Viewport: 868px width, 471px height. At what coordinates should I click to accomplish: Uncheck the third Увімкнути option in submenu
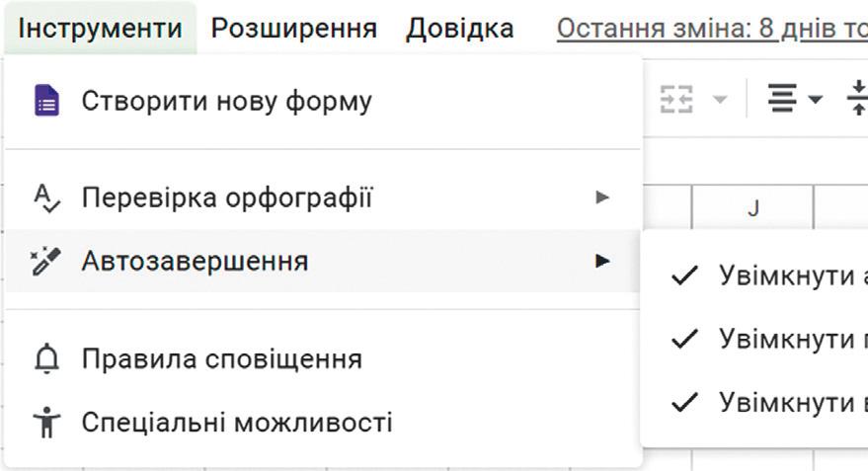point(770,402)
